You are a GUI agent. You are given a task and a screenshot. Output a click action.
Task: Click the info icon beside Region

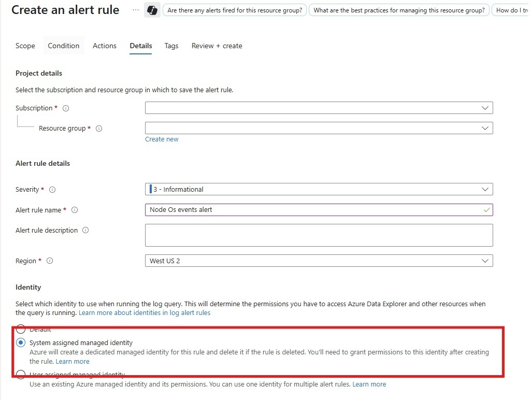(x=50, y=261)
